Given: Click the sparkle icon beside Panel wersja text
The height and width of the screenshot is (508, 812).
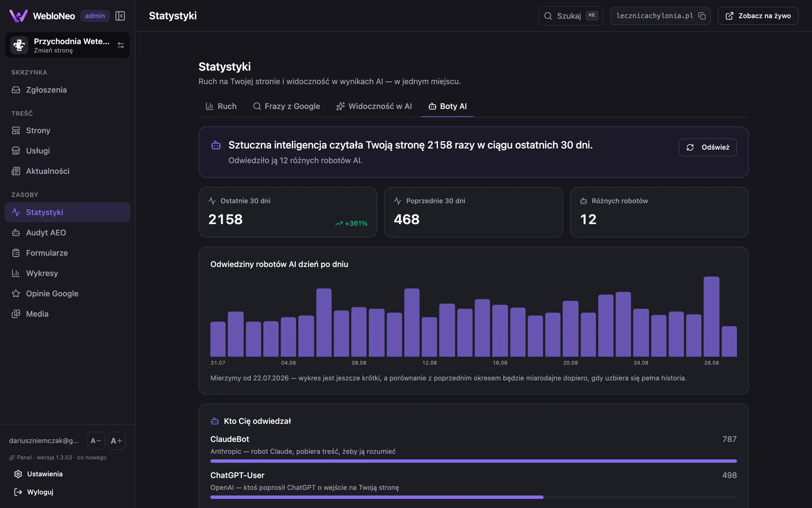Looking at the screenshot, I should (12, 457).
